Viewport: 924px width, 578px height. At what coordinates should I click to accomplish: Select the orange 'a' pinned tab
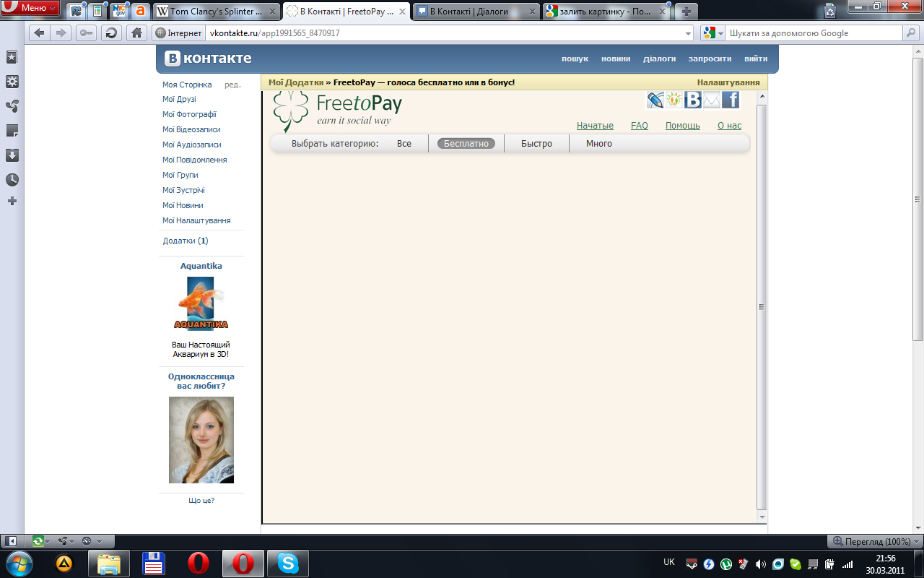(141, 11)
